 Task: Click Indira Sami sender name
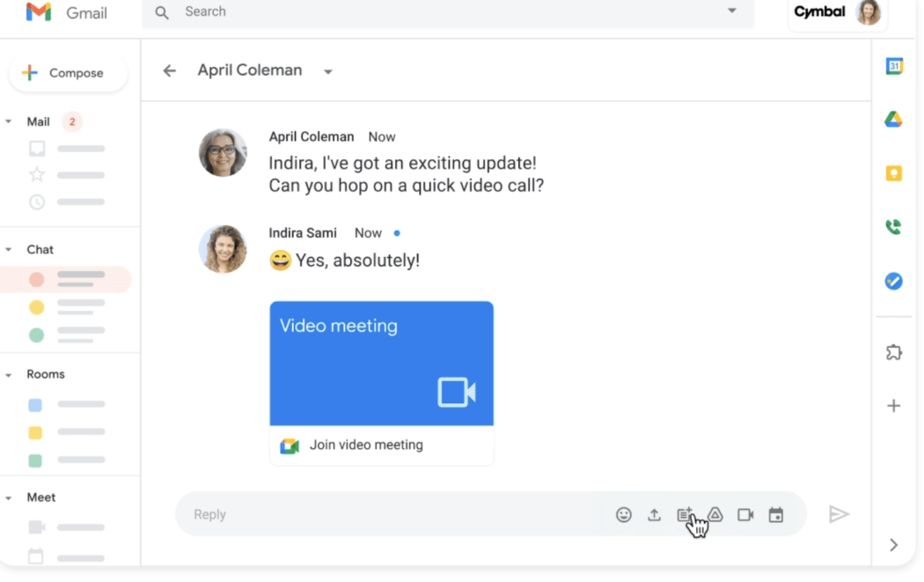click(303, 233)
